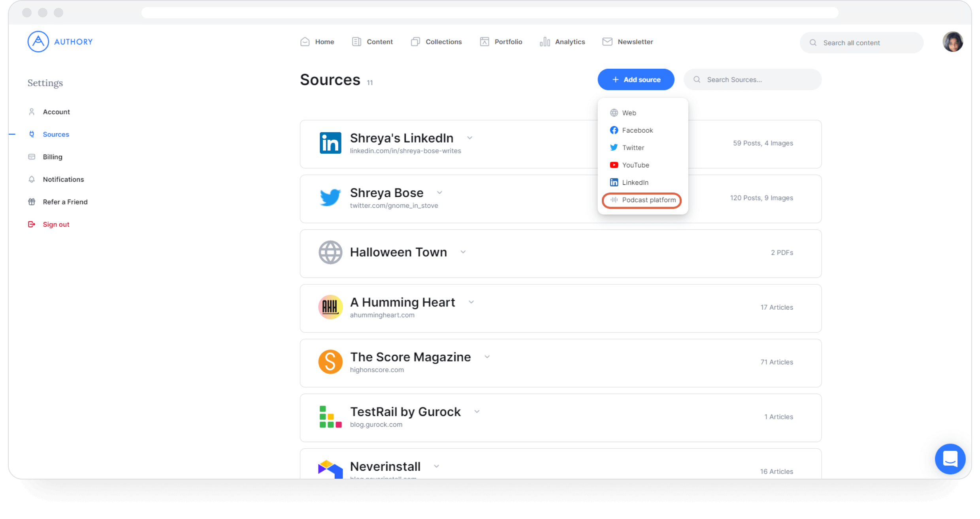The image size is (980, 519).
Task: Click the Sources plug icon
Action: tap(32, 134)
